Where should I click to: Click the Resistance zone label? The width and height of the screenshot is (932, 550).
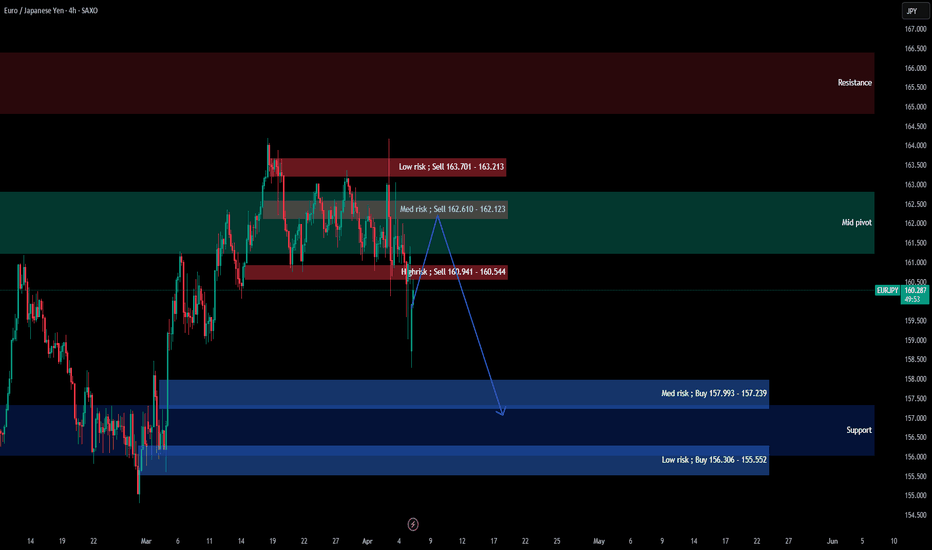855,83
